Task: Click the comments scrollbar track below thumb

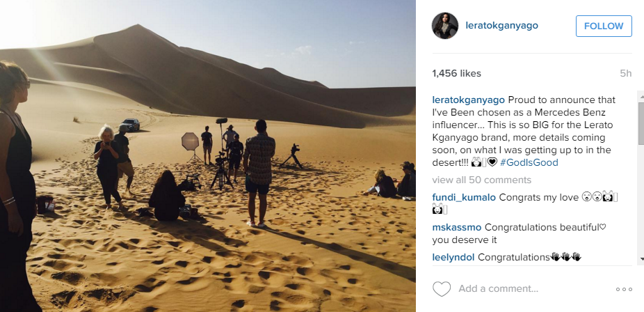Action: (x=641, y=198)
